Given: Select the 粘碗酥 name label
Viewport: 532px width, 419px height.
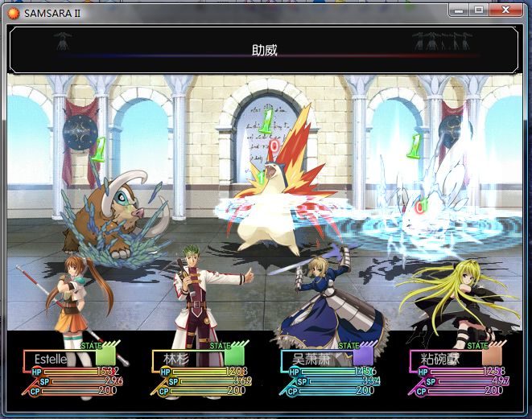Looking at the screenshot, I should point(440,359).
